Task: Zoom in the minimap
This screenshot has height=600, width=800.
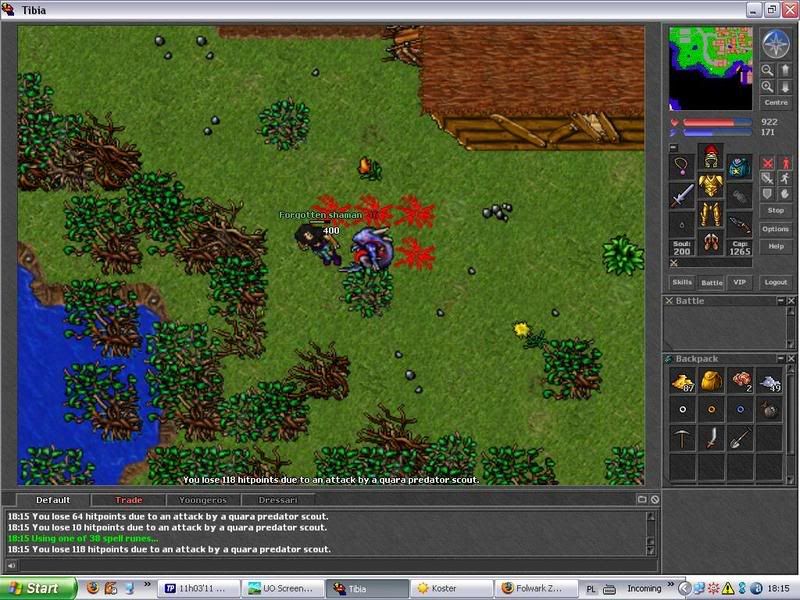Action: coord(767,87)
